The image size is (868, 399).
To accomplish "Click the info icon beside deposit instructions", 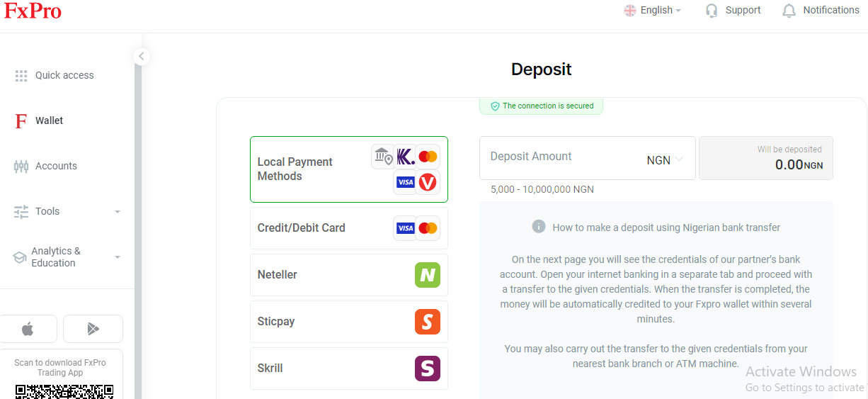I will point(539,227).
